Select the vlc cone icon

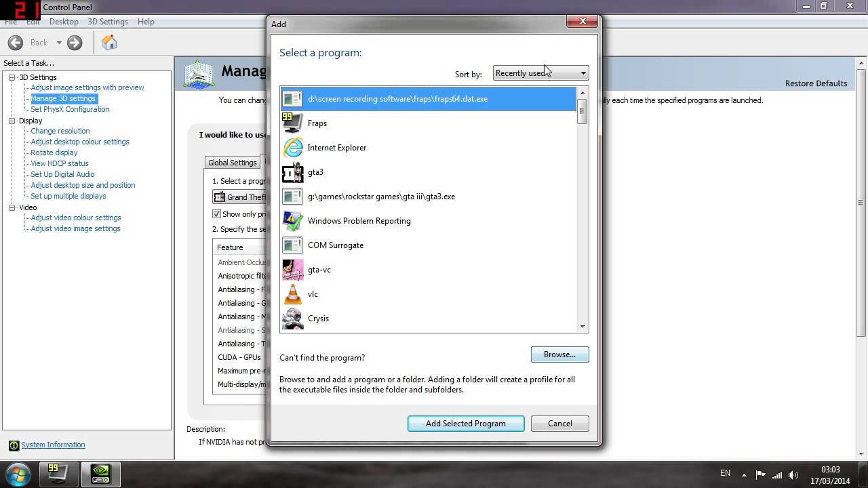point(292,294)
